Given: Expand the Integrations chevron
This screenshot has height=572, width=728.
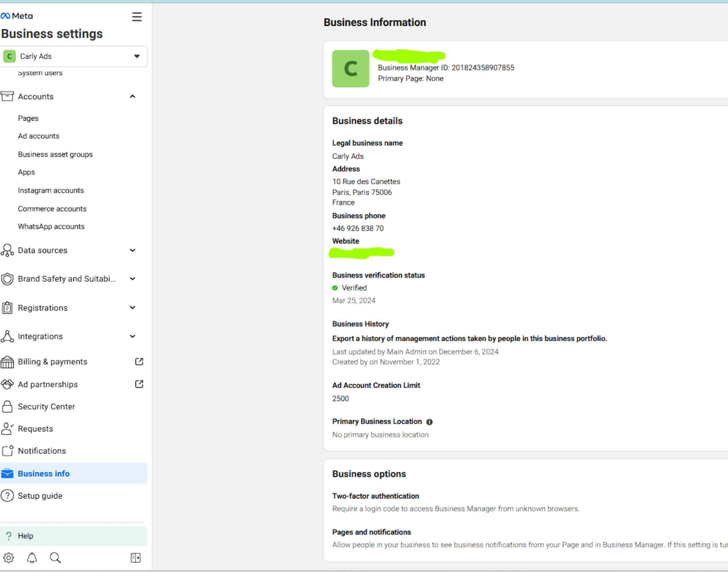Looking at the screenshot, I should (133, 336).
